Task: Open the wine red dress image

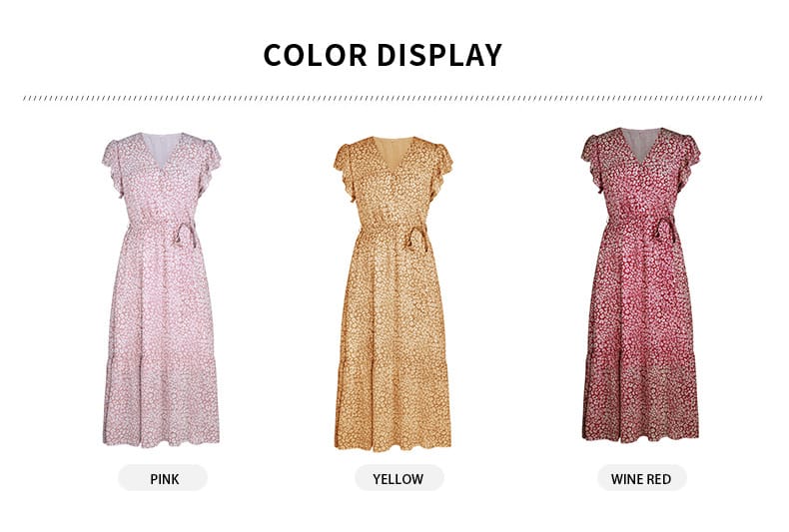Action: [x=640, y=285]
